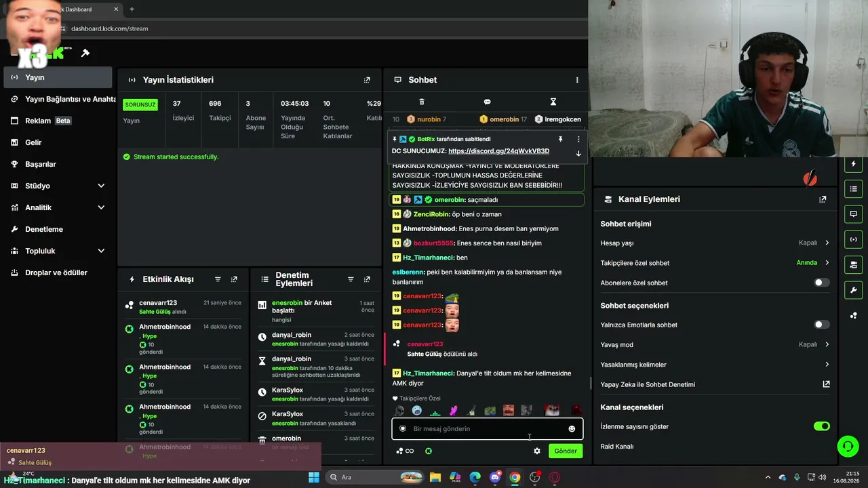Click the green Kick K icon below the message box
868x488 pixels.
[x=429, y=451]
